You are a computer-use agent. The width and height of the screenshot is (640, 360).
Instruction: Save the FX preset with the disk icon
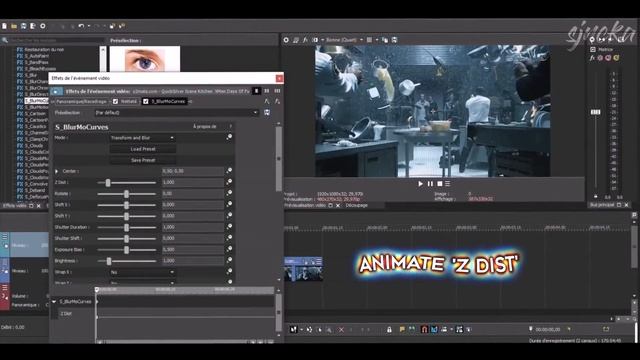click(267, 112)
